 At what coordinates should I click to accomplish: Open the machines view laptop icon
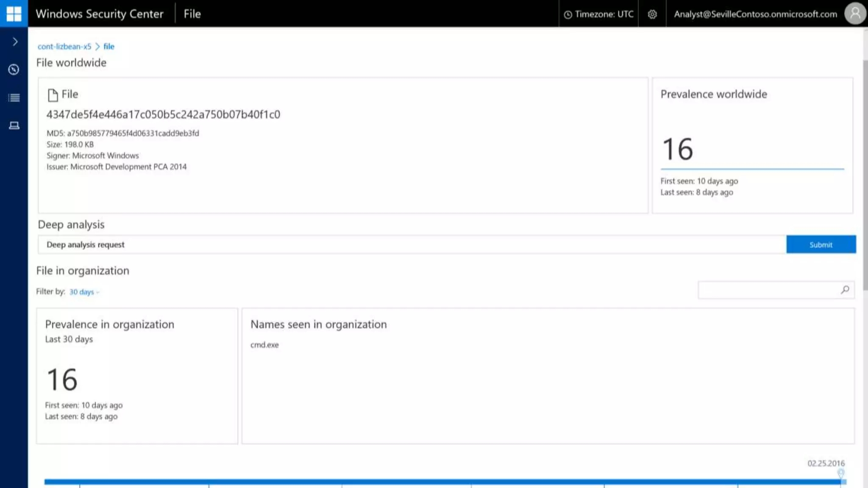click(x=14, y=125)
